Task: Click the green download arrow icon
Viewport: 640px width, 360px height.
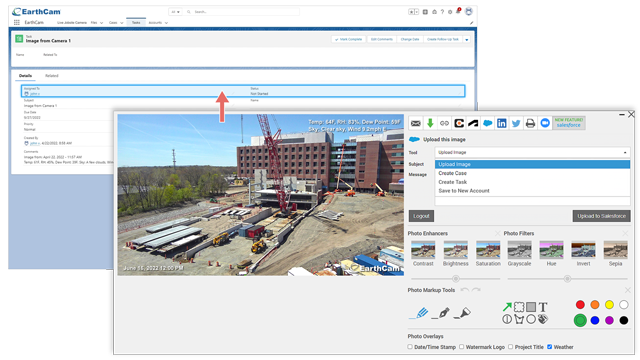Action: (x=430, y=123)
